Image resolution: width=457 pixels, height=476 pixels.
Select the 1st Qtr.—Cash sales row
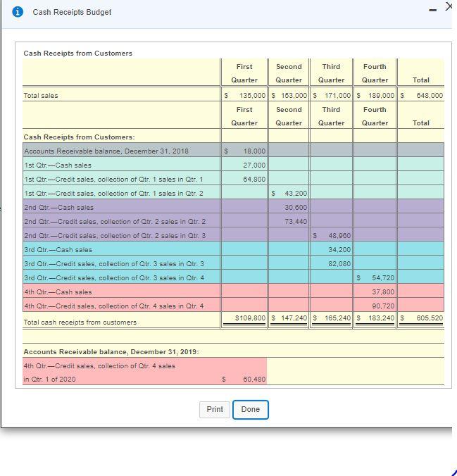[x=233, y=165]
